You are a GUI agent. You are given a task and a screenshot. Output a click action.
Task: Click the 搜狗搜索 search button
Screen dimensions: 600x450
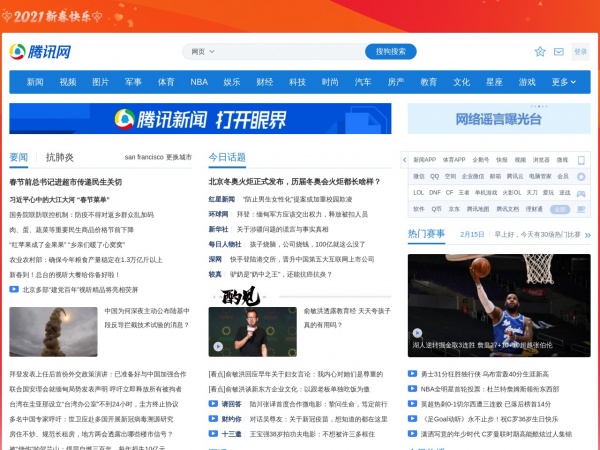[391, 52]
